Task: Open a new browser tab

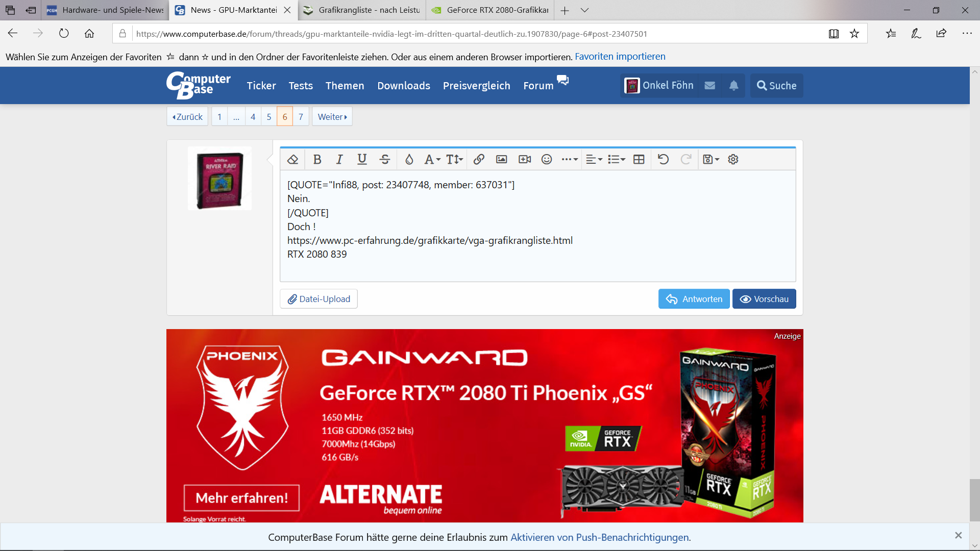Action: (565, 10)
